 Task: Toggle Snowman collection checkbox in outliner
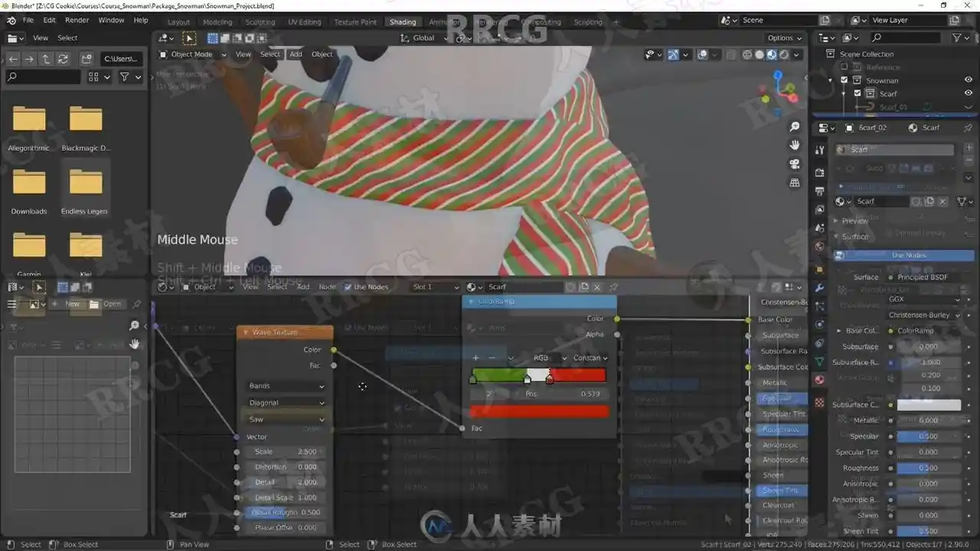(x=844, y=80)
